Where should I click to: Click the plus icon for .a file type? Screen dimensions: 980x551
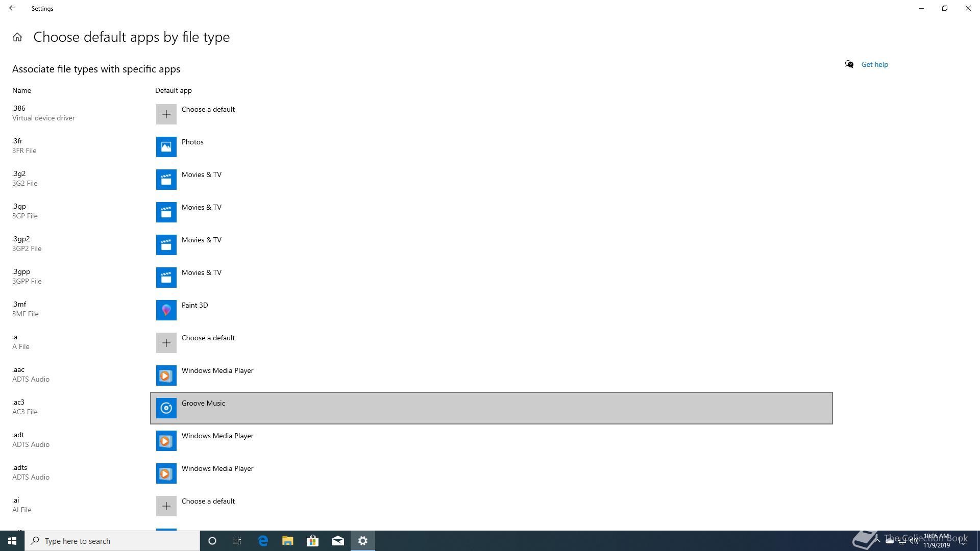166,343
